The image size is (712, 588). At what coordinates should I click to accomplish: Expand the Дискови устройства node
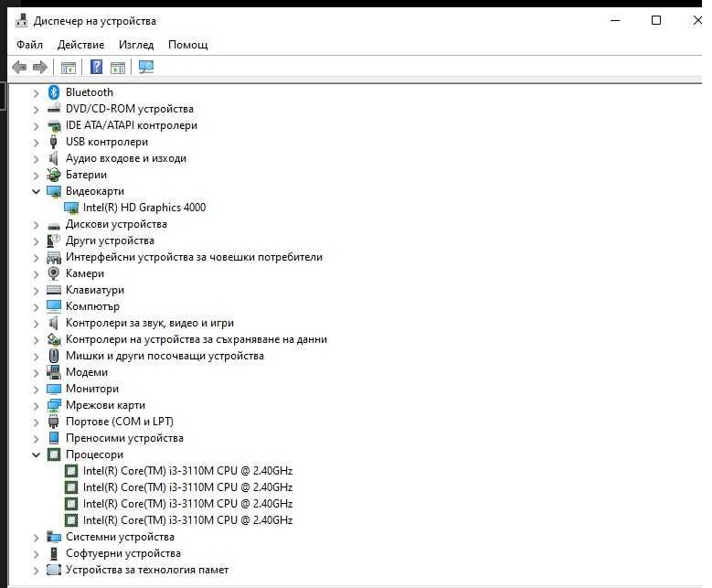(36, 225)
